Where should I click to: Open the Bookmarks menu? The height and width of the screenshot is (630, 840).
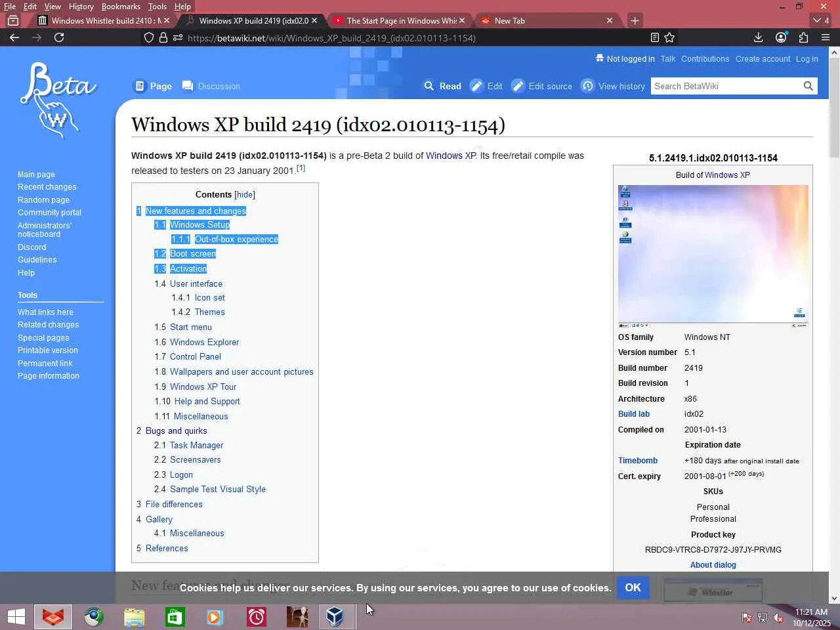tap(121, 7)
